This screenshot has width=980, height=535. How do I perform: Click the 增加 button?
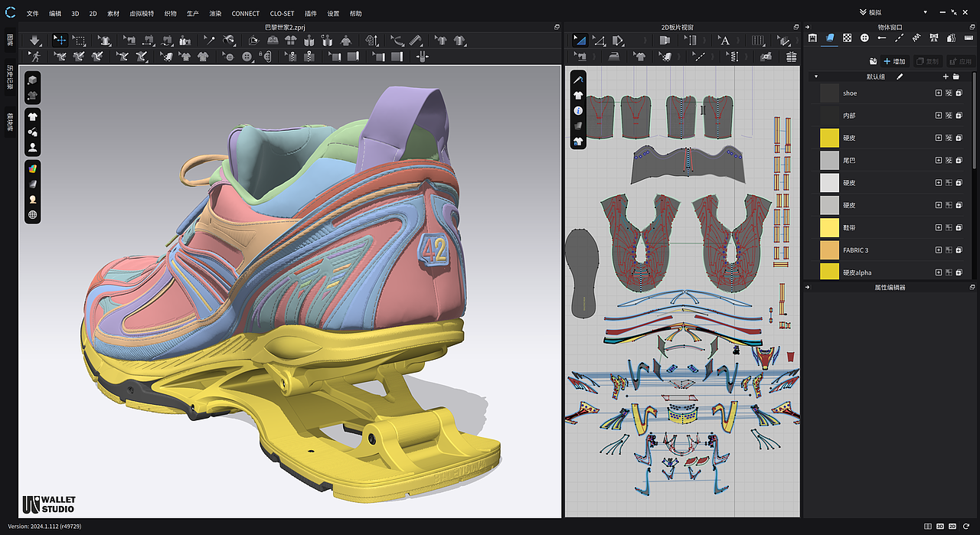coord(895,61)
